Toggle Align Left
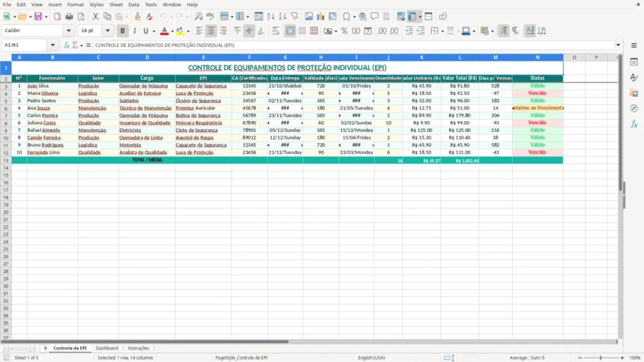This screenshot has width=644, height=362. coord(199,31)
